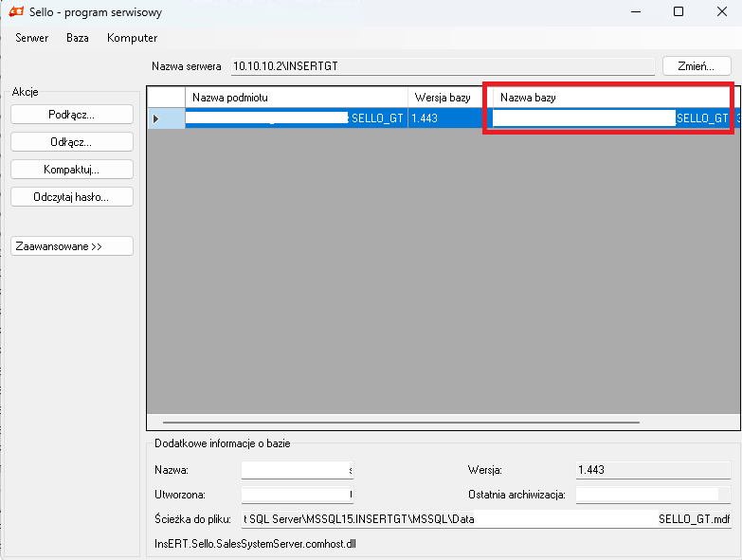Minimize the Sello program serwisowy window
The image size is (742, 560).
(636, 11)
